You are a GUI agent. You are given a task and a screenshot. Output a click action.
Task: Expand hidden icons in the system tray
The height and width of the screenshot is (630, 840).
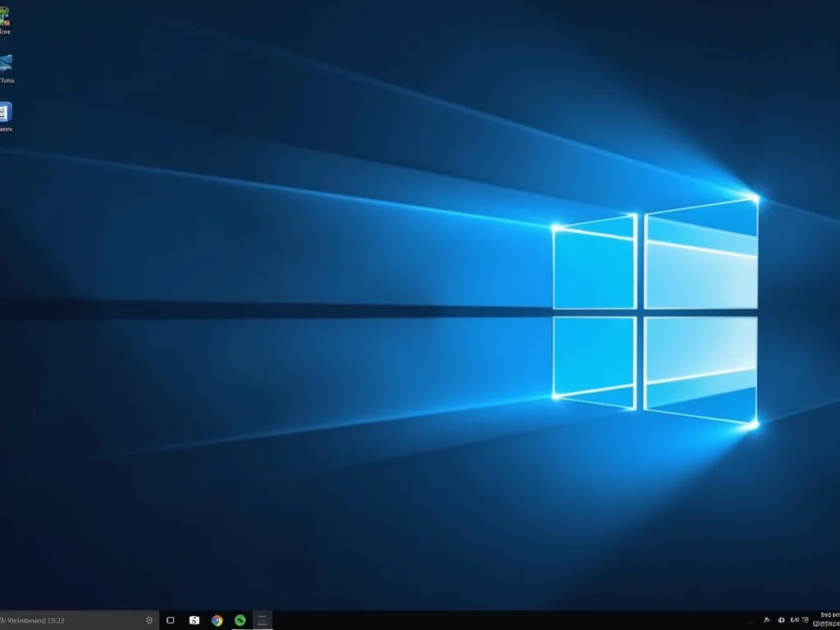(751, 620)
